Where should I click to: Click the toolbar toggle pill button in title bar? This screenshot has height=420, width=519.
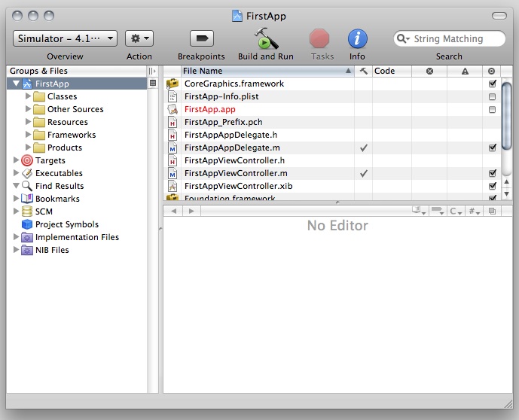pos(499,16)
